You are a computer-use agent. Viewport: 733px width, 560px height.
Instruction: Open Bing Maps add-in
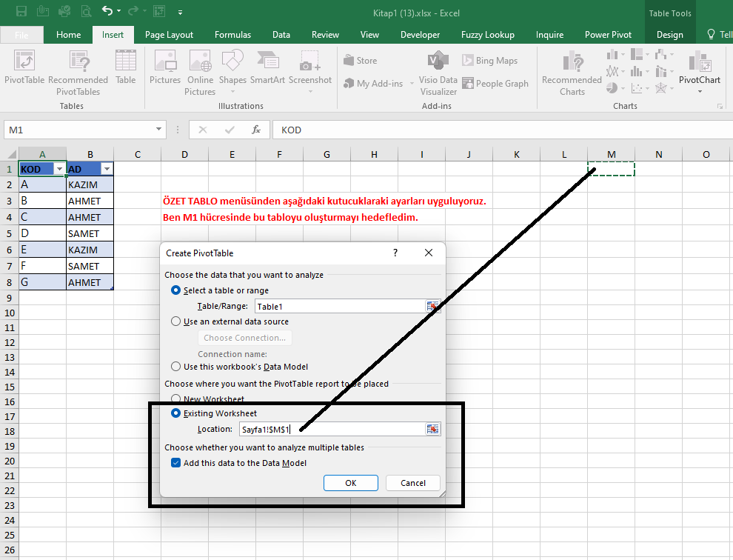pos(490,60)
